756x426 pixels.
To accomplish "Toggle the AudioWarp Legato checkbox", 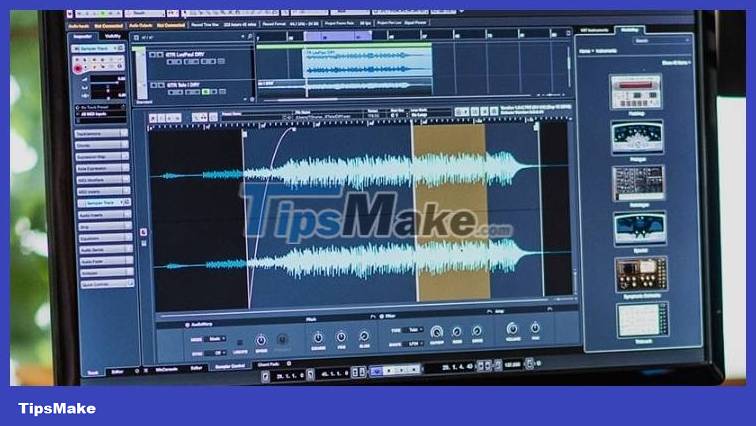I will pyautogui.click(x=240, y=343).
